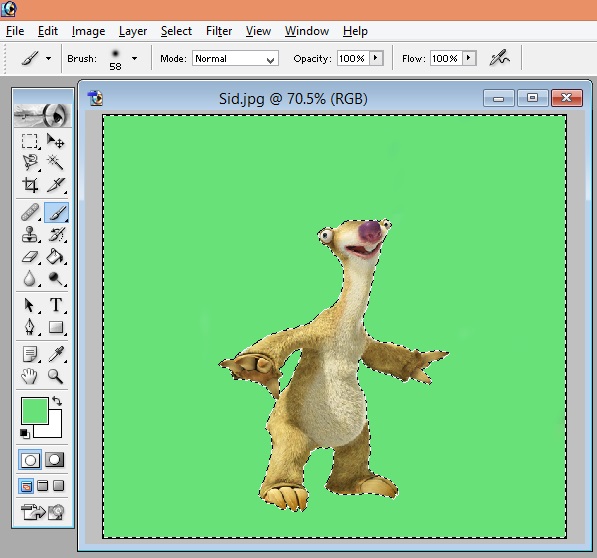Screen dimensions: 597x558
Task: Click the green foreground color swatch
Action: pyautogui.click(x=35, y=410)
